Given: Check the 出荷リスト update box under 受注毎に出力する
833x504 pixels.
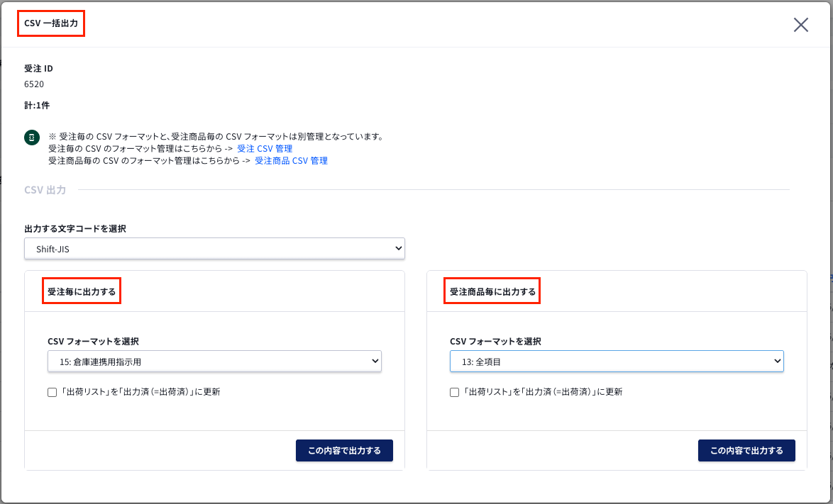Looking at the screenshot, I should [52, 393].
